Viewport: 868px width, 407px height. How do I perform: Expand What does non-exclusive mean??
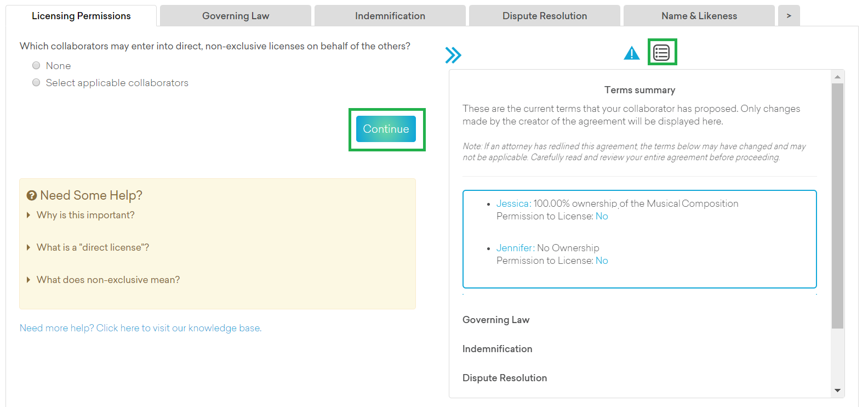107,280
